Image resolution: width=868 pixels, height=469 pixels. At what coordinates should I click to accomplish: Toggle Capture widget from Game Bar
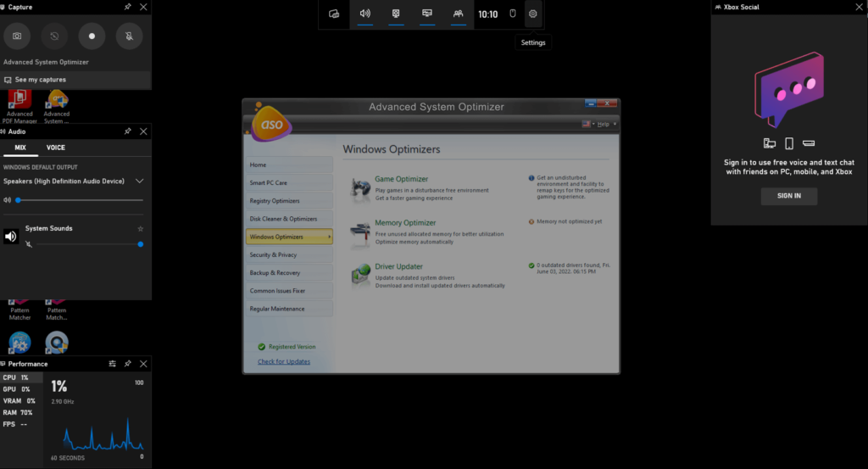coord(396,14)
